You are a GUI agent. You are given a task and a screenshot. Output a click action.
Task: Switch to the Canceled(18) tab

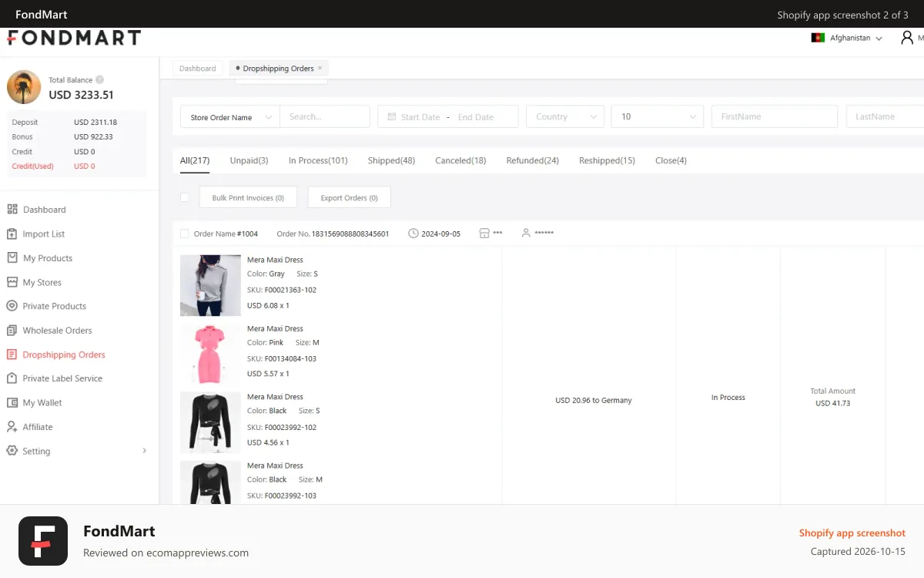460,161
